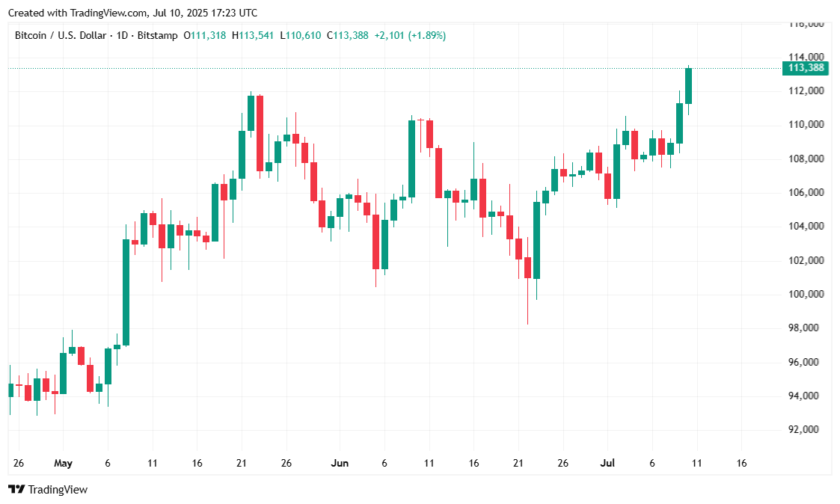Click the May label on the time axis
This screenshot has width=840, height=504.
pyautogui.click(x=63, y=463)
